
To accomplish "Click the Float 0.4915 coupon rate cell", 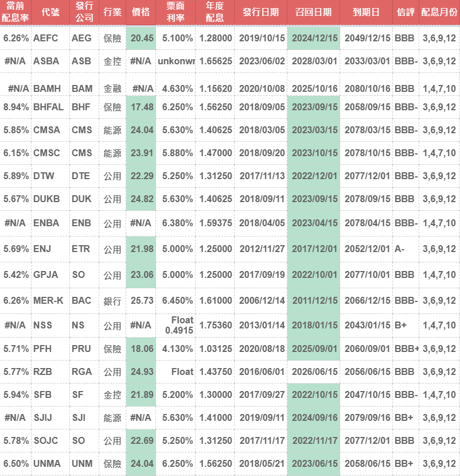I will [x=178, y=325].
